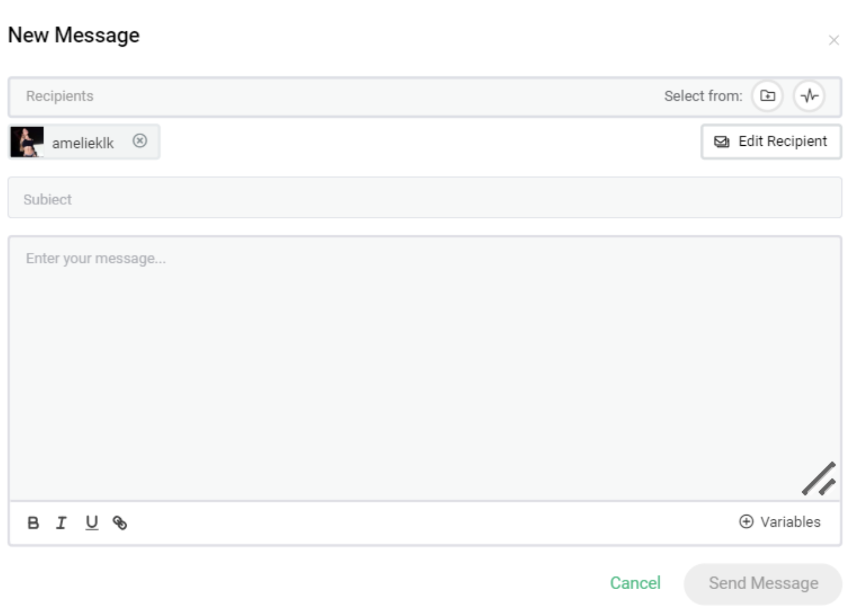Click into the Recipients field
Image resolution: width=852 pixels, height=616 pixels.
point(323,96)
